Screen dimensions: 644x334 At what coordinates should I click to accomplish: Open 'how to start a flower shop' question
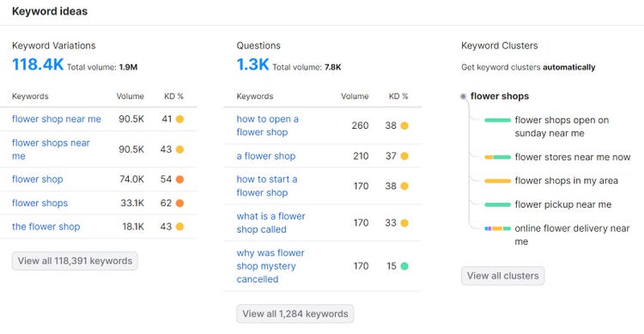point(266,186)
